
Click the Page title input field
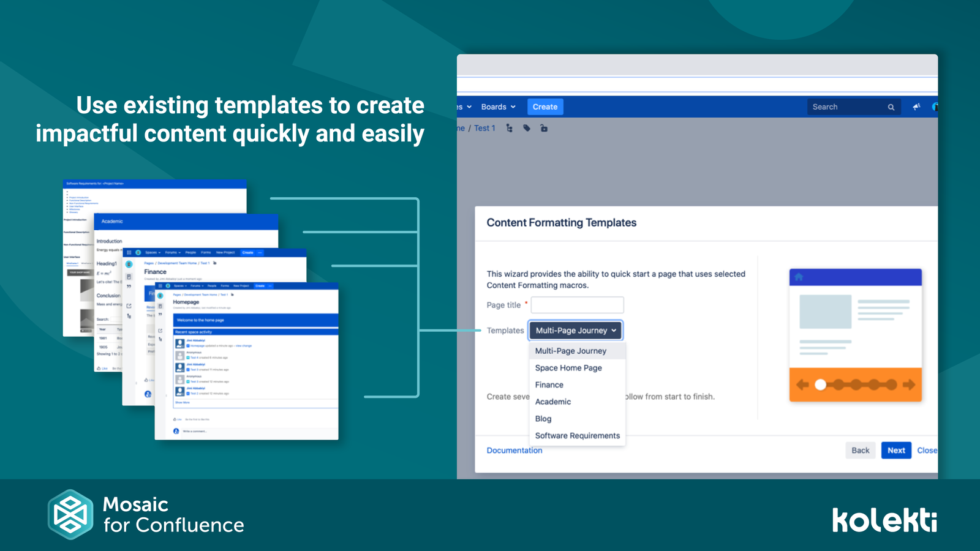coord(577,305)
